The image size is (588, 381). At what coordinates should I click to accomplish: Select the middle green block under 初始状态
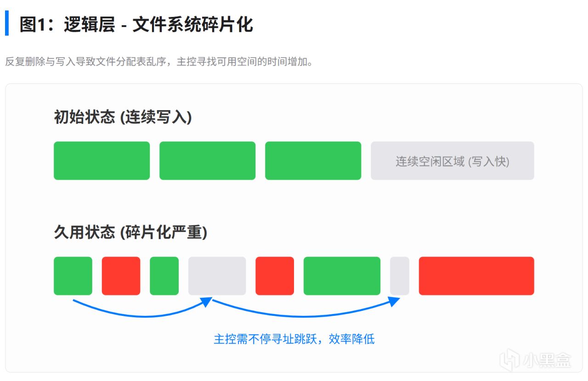point(207,161)
